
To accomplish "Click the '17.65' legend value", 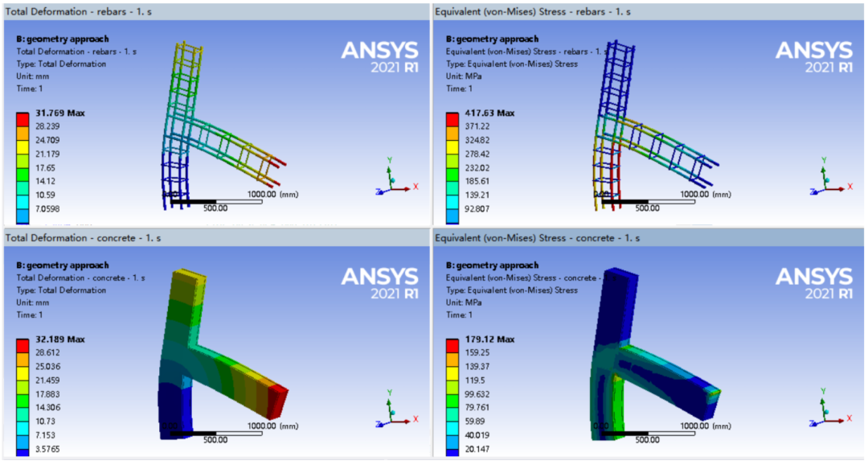I will pyautogui.click(x=45, y=168).
